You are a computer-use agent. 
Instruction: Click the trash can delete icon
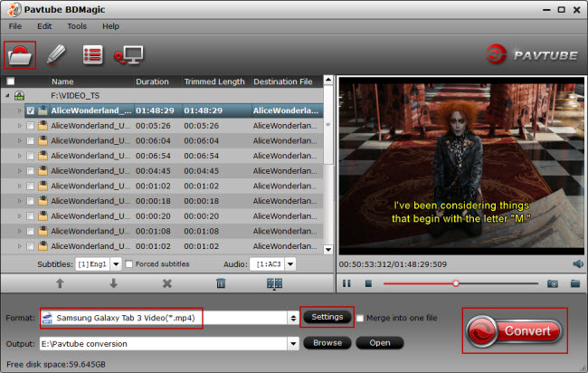click(x=221, y=283)
